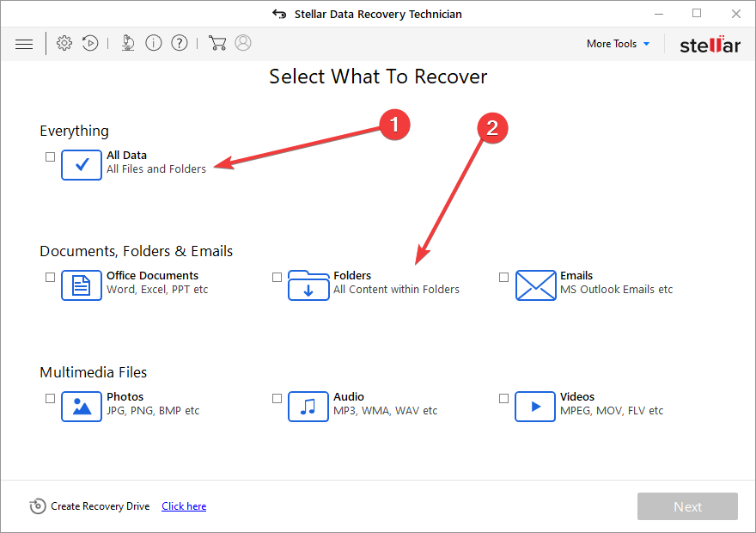Screen dimensions: 756x533
Task: Click the Emails envelope icon
Action: [x=535, y=285]
